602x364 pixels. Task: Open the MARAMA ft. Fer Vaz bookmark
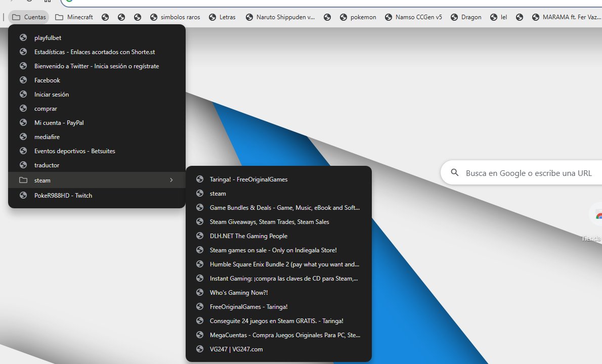(x=566, y=17)
